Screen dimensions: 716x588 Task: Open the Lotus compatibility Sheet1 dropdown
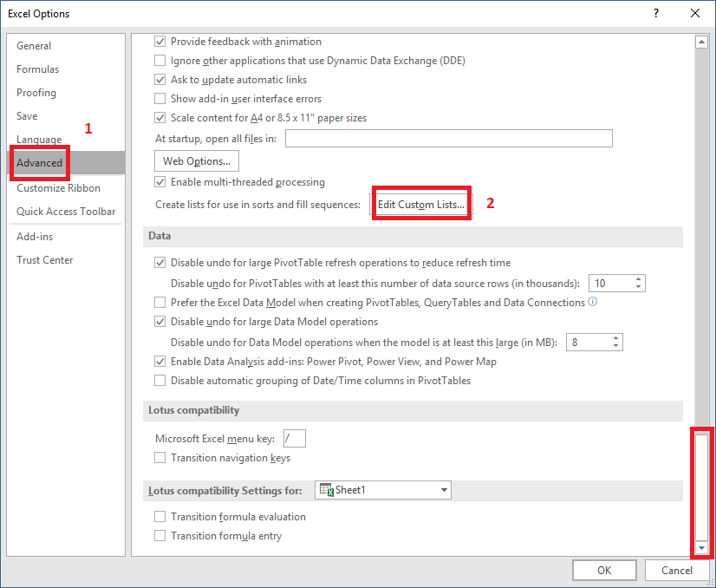444,490
